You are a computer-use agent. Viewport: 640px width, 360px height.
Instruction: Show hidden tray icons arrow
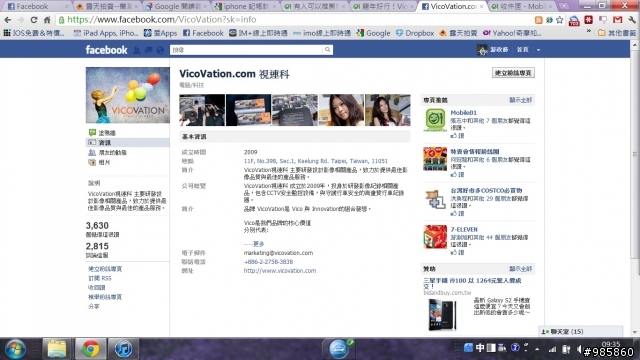click(537, 349)
